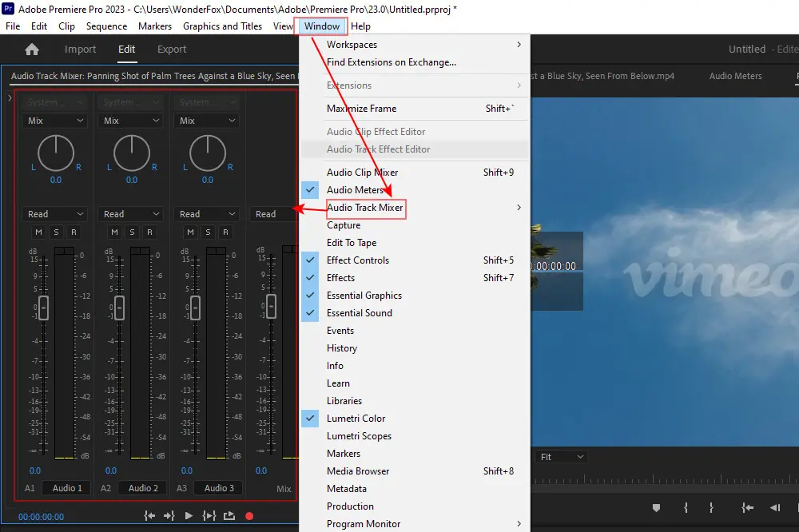Open the History panel from menu

415,348
